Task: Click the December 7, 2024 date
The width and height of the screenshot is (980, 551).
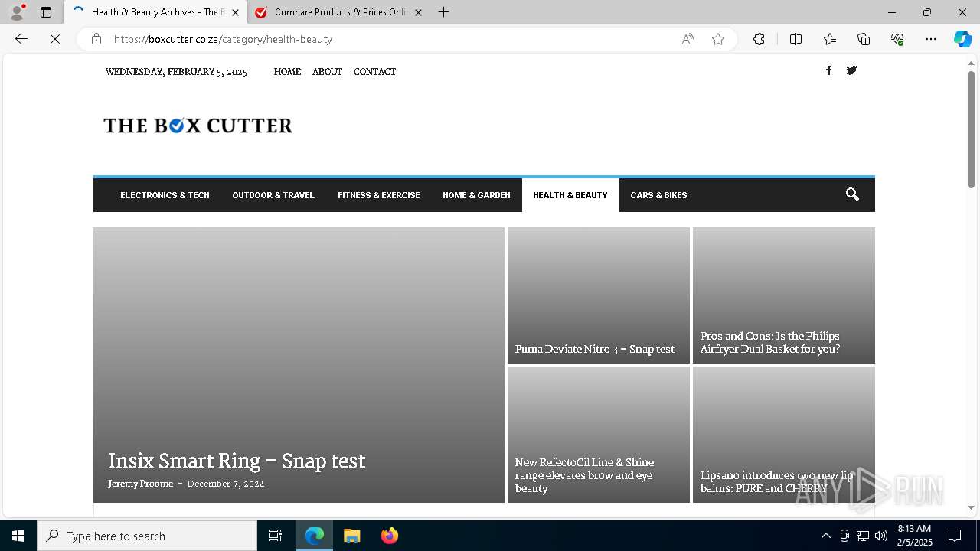Action: coord(226,484)
